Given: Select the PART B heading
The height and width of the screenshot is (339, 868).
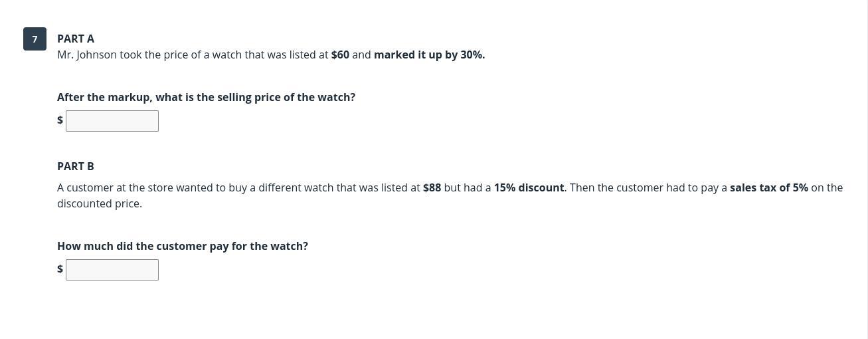Looking at the screenshot, I should pyautogui.click(x=76, y=166).
